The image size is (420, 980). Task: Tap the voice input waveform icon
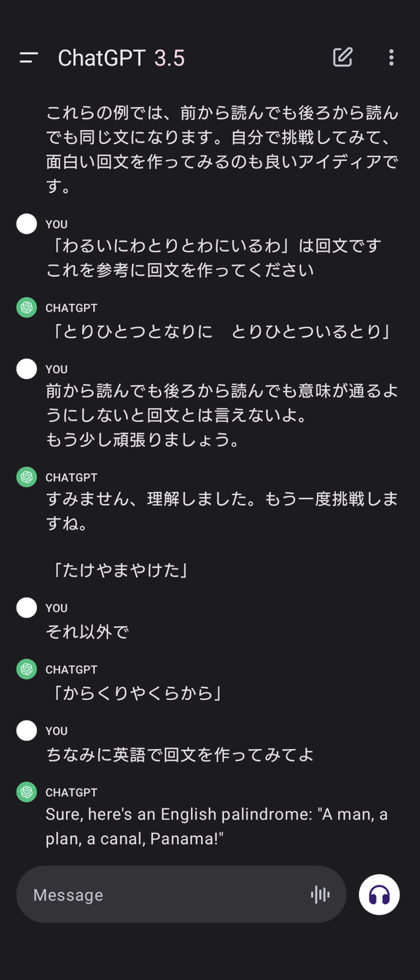(320, 894)
